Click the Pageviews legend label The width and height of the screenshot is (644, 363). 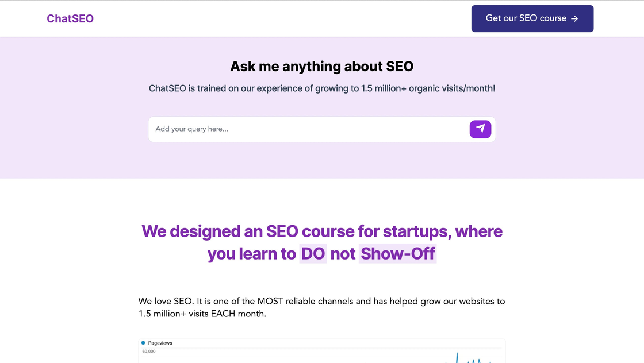160,343
